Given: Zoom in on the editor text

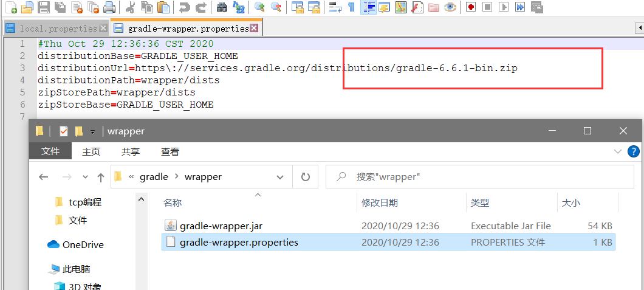Looking at the screenshot, I should [x=259, y=7].
